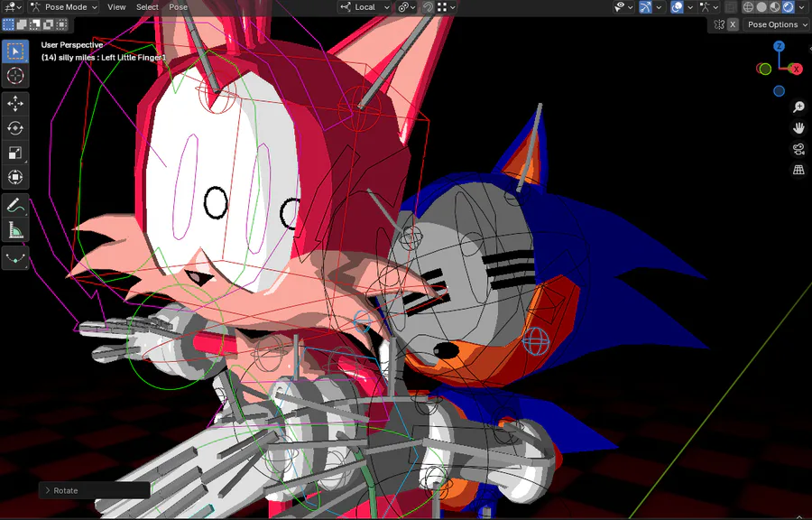The image size is (812, 520).
Task: Set selection mode to intersect
Action: [62, 24]
